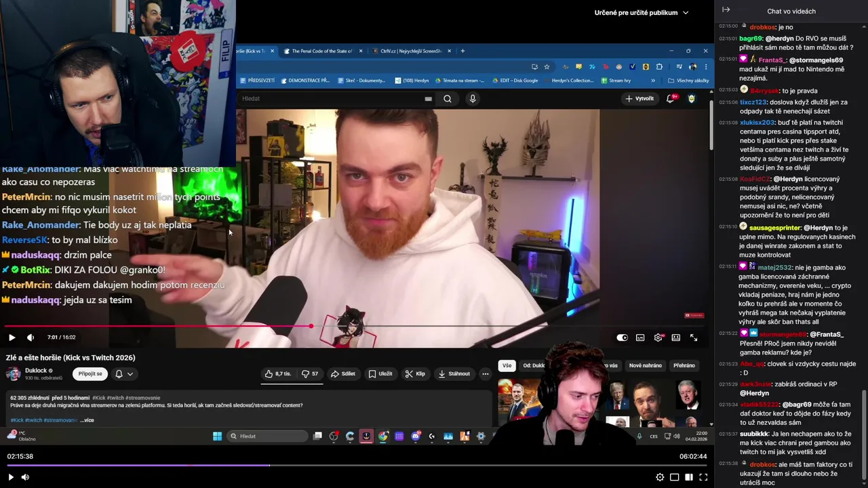Image resolution: width=868 pixels, height=488 pixels.
Task: Click Windows taskbar Hledat search box
Action: pos(267,436)
